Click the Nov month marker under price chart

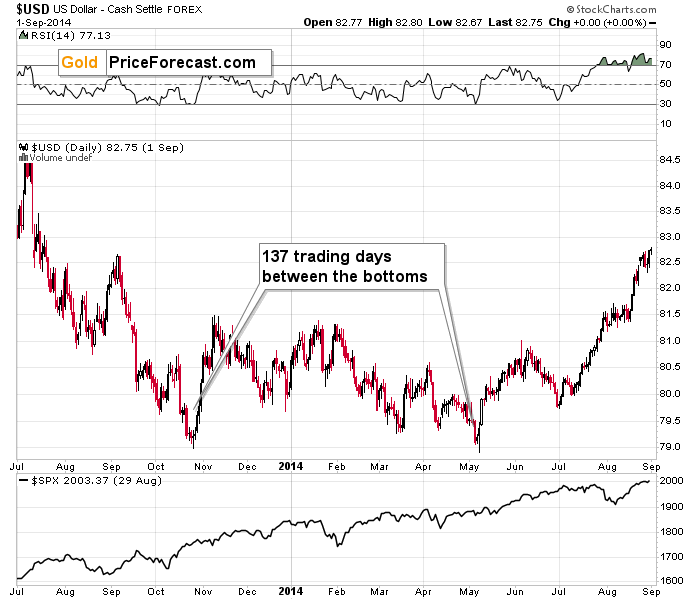tap(203, 467)
